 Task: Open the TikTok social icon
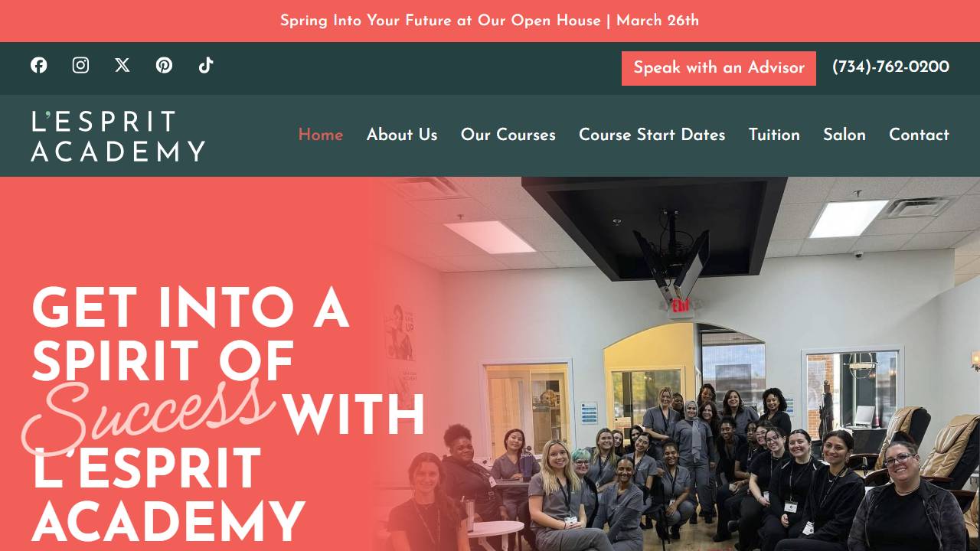pos(206,65)
